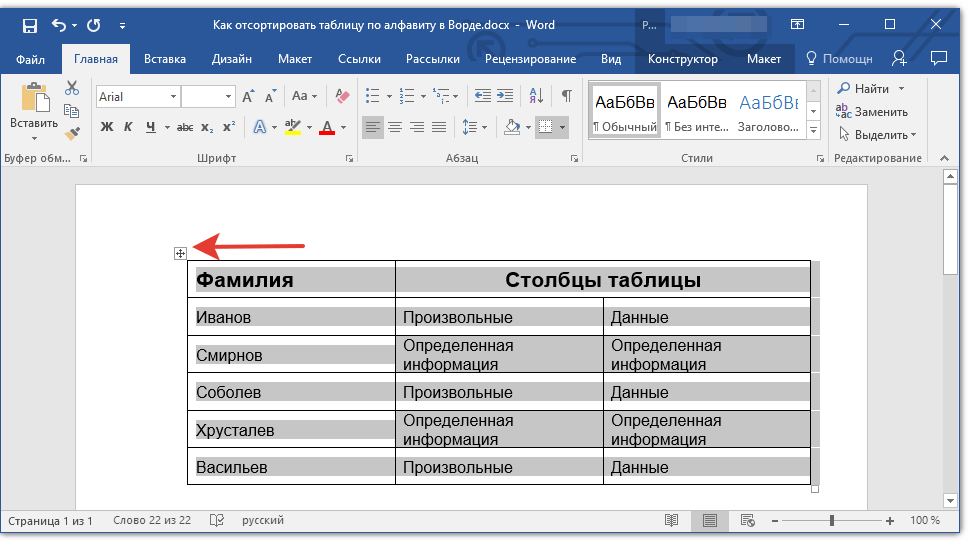
Task: Select the Format Painter brush icon
Action: 72,133
